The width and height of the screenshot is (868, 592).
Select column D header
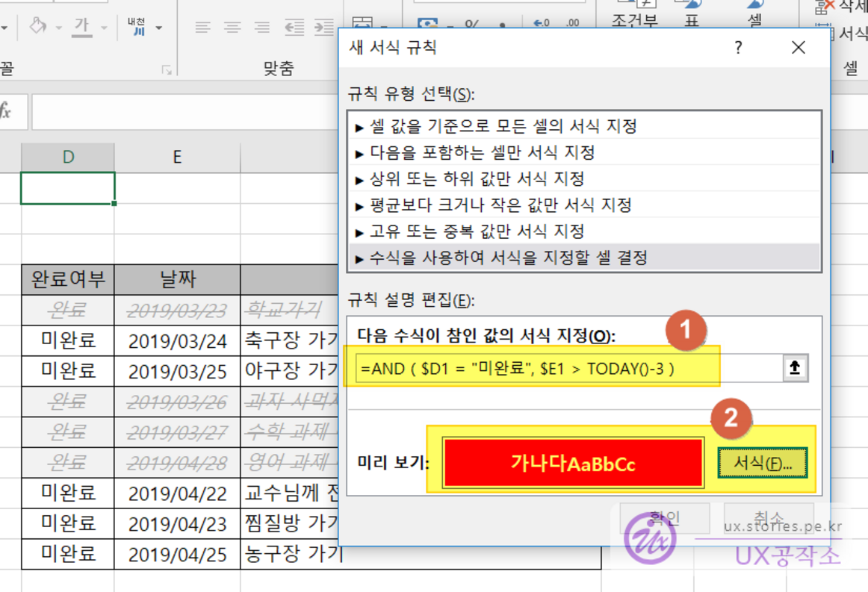tap(68, 157)
